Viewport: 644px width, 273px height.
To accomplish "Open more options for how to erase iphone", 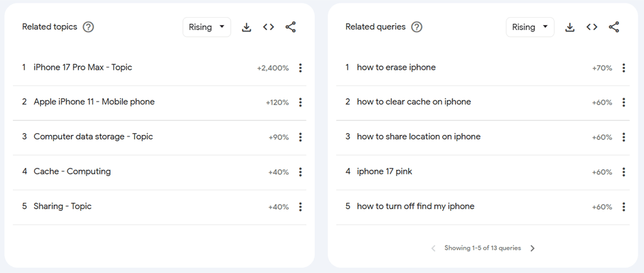I will [624, 68].
